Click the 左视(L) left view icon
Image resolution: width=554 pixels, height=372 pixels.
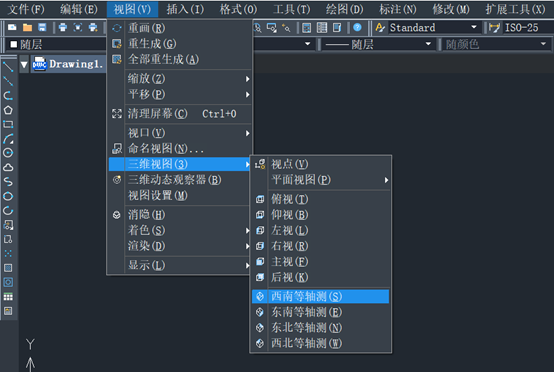[x=260, y=230]
